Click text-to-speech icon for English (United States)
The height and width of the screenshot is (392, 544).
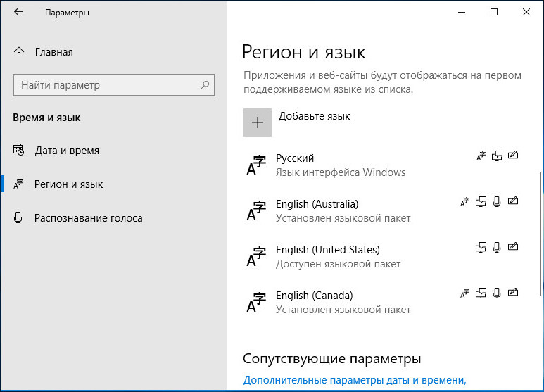pos(481,247)
